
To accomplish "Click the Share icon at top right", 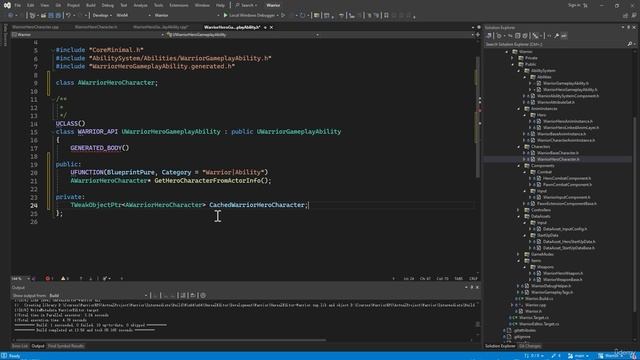I will tap(625, 15).
